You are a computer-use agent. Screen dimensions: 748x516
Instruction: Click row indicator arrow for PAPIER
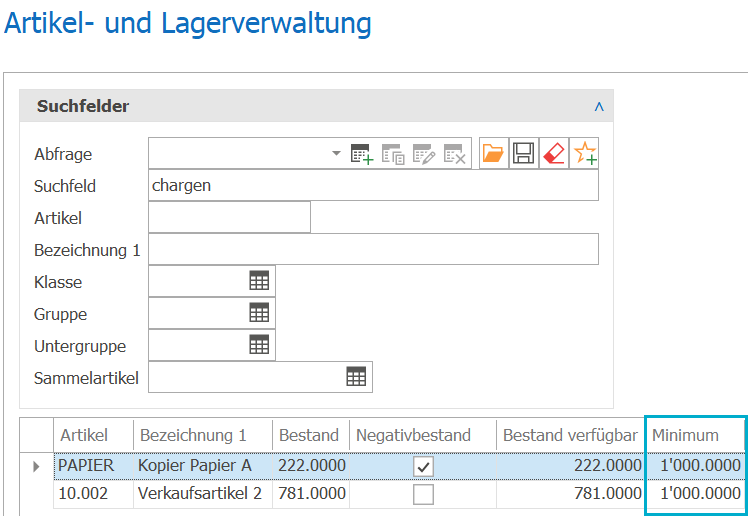click(x=36, y=466)
